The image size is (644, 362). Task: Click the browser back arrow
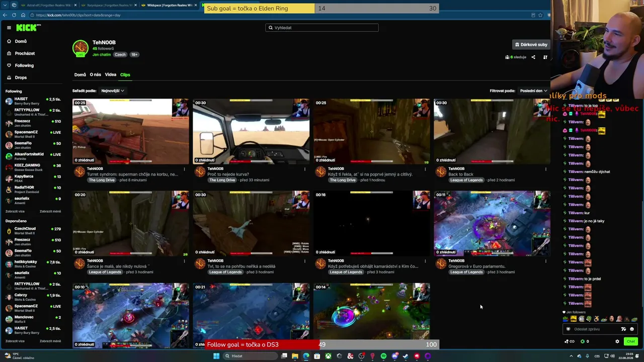pyautogui.click(x=5, y=15)
